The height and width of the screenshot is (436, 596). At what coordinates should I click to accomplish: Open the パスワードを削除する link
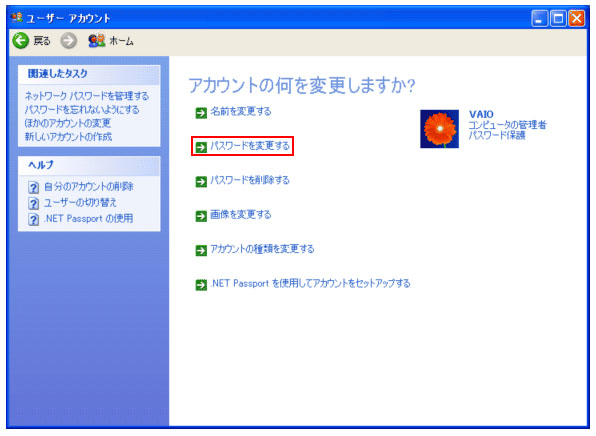coord(250,180)
